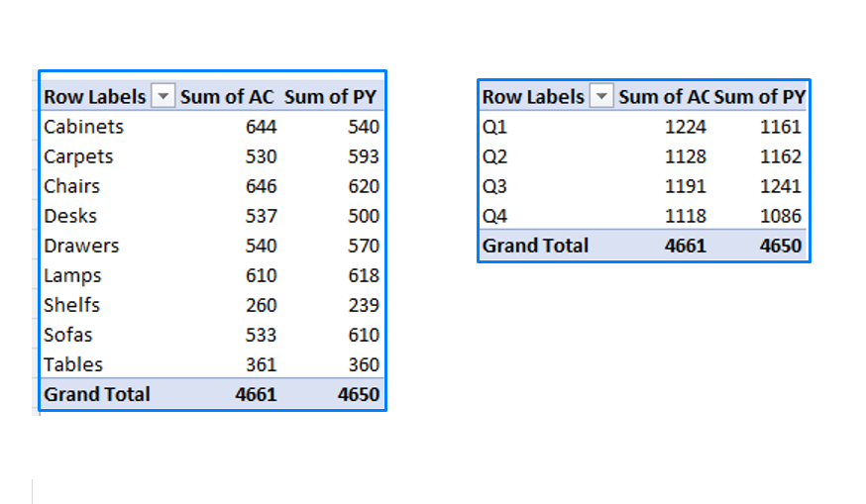Select Sum of AC header in quarter table
The width and height of the screenshot is (866, 504).
pos(664,97)
